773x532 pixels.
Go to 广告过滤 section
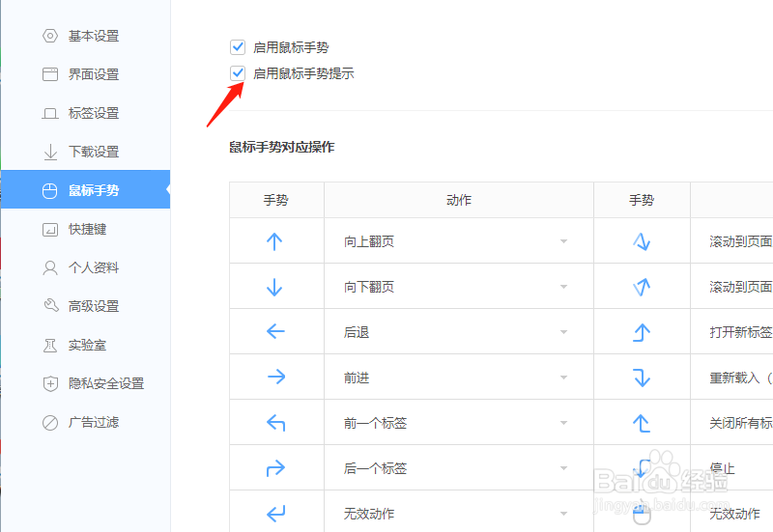click(86, 422)
